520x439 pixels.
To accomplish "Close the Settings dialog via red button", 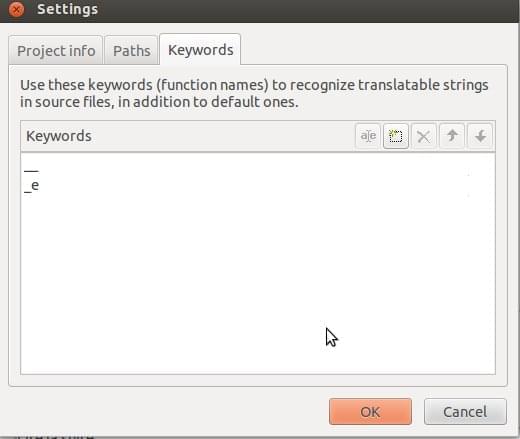I will point(16,9).
